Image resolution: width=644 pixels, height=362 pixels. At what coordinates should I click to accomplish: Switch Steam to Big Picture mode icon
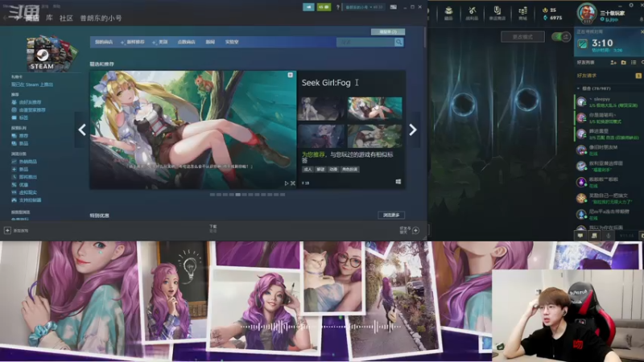point(393,7)
